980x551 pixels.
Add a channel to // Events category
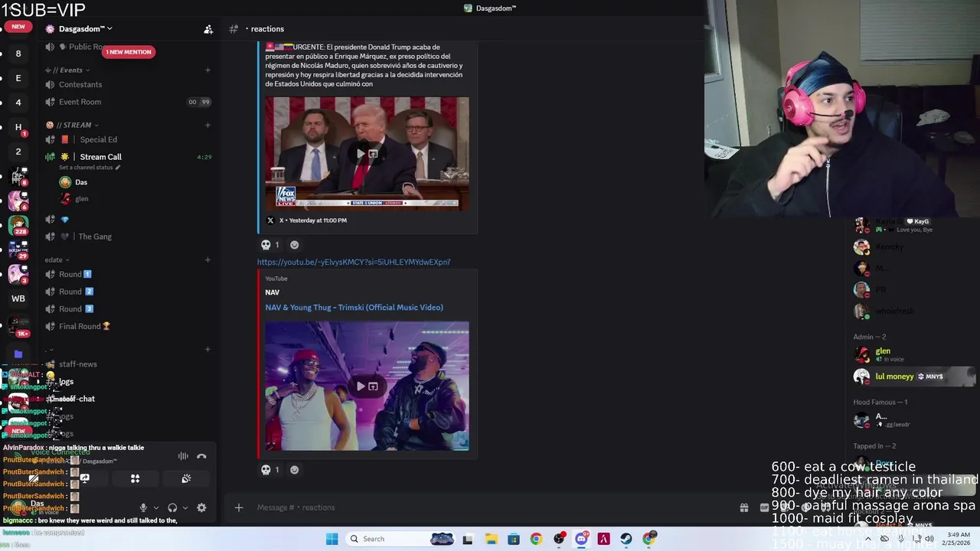tap(207, 70)
